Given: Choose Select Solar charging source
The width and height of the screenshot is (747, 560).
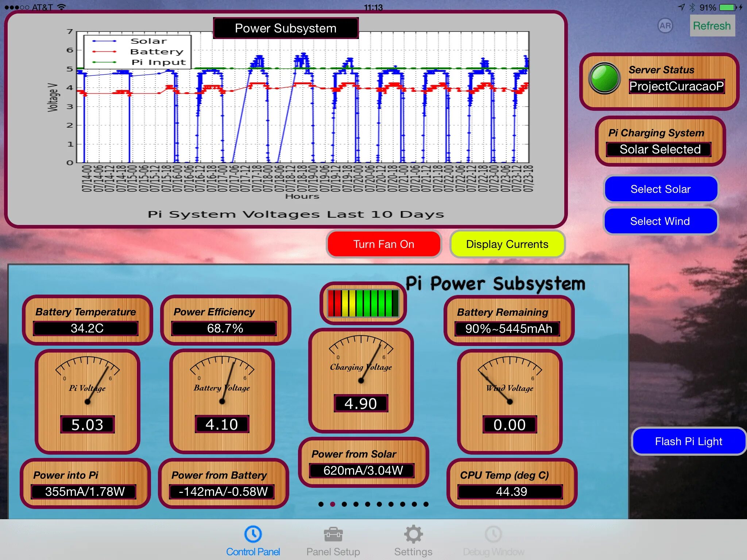Looking at the screenshot, I should 660,189.
